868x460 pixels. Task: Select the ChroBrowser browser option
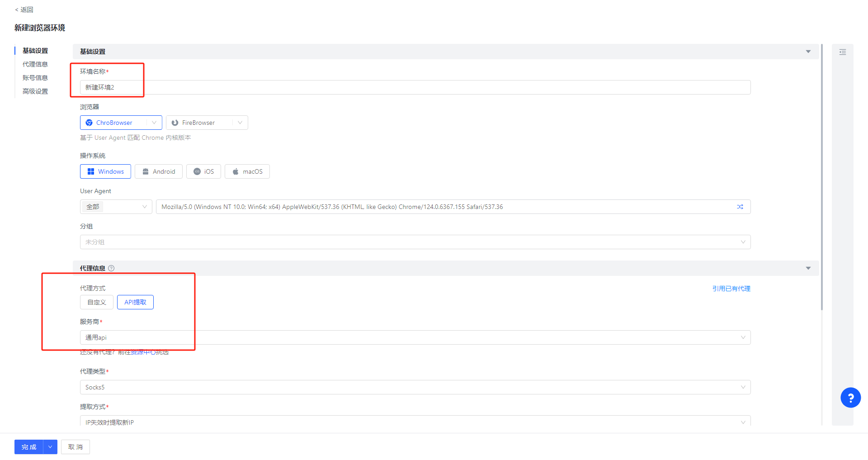[114, 123]
